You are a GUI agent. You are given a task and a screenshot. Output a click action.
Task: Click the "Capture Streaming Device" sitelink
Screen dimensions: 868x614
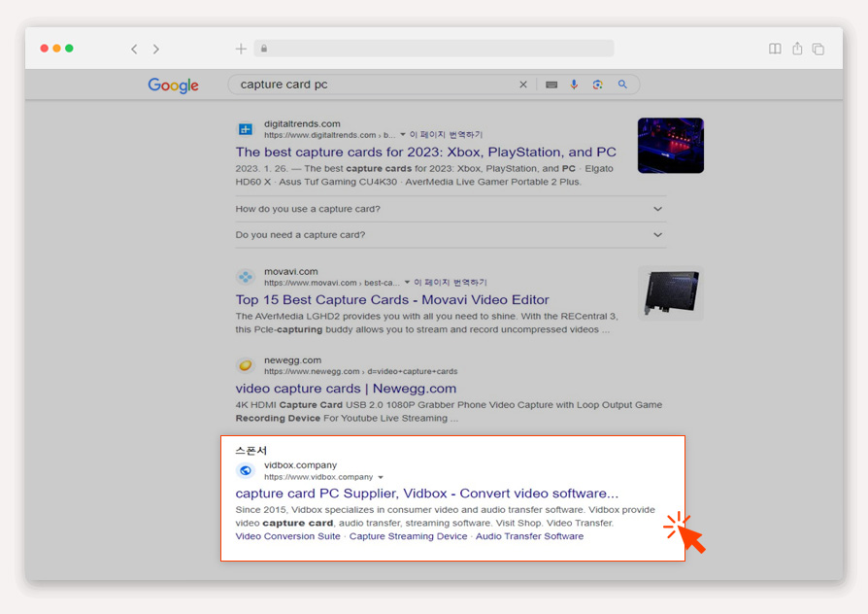[x=408, y=536]
